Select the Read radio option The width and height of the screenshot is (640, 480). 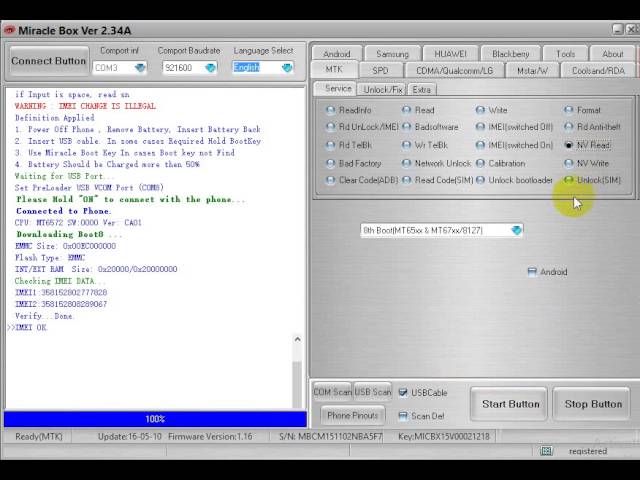[x=418, y=110]
